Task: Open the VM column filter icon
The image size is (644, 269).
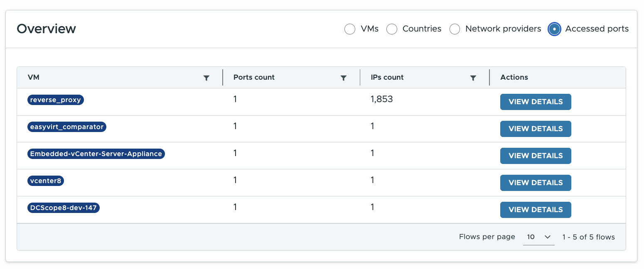Action: coord(206,78)
